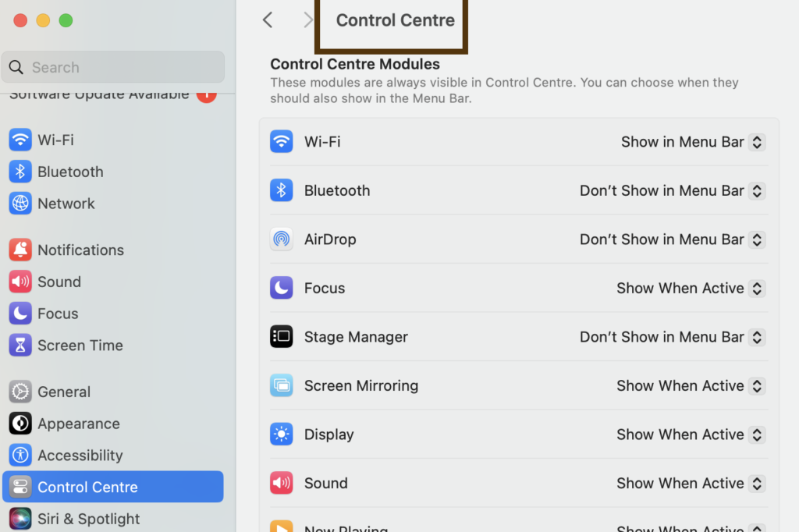Click the Stage Manager module icon
The image size is (799, 532).
(x=282, y=337)
